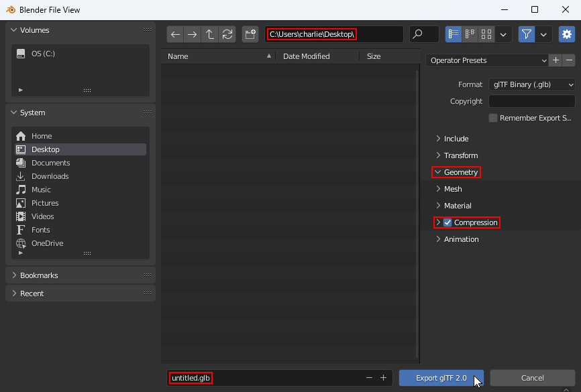Collapse the Geometry section
Image resolution: width=581 pixels, height=392 pixels.
460,172
